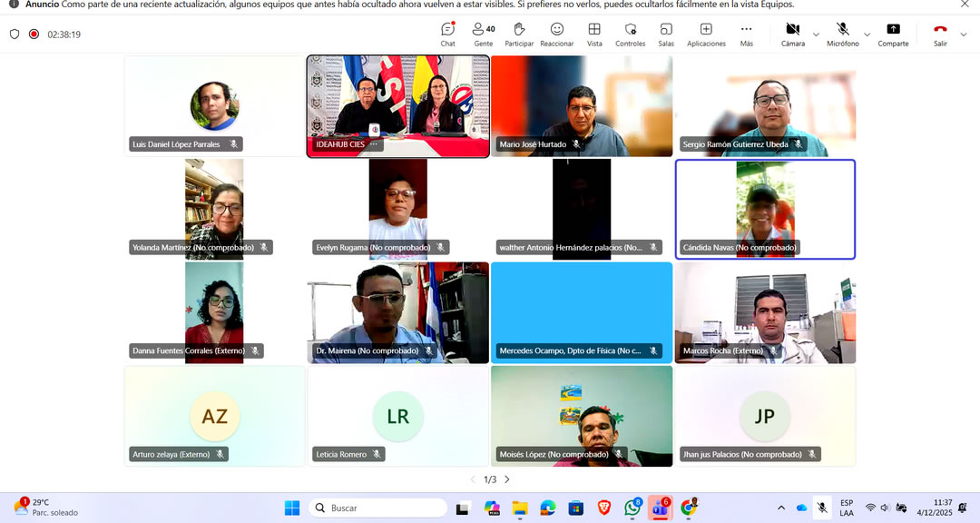This screenshot has height=523, width=980.
Task: Show the Gente participants list
Action: (x=484, y=34)
